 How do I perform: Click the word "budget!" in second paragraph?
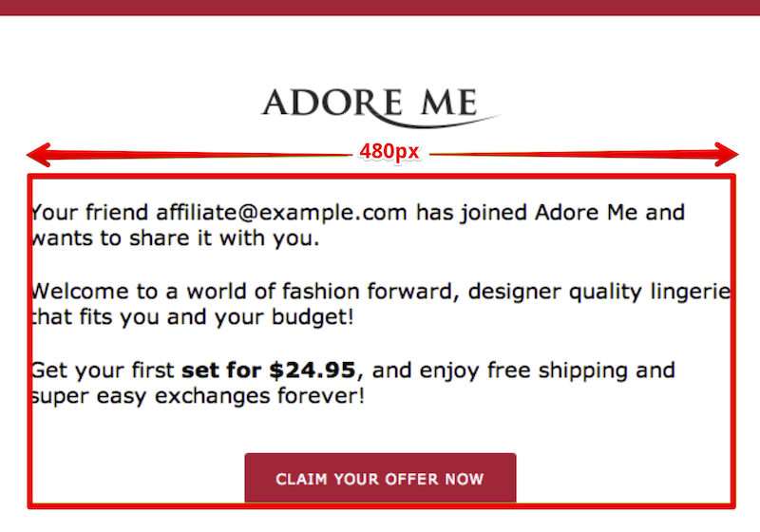pos(313,317)
